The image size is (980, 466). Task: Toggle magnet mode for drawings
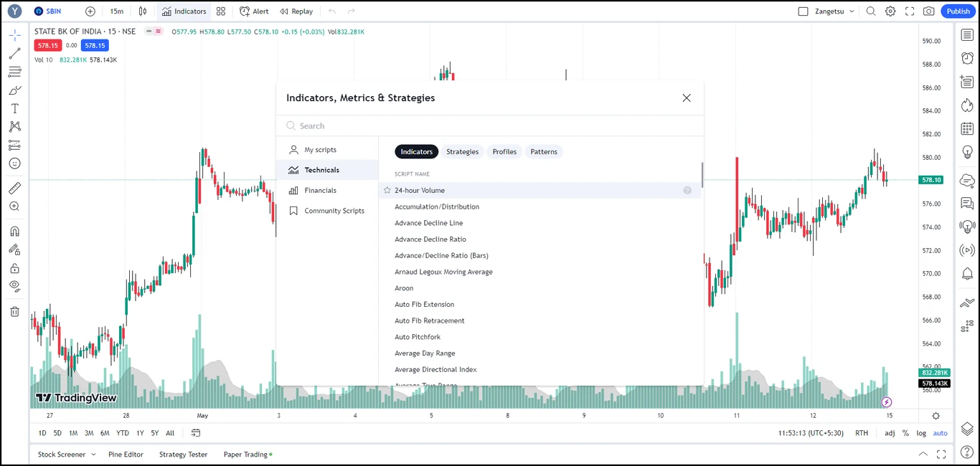pyautogui.click(x=14, y=232)
